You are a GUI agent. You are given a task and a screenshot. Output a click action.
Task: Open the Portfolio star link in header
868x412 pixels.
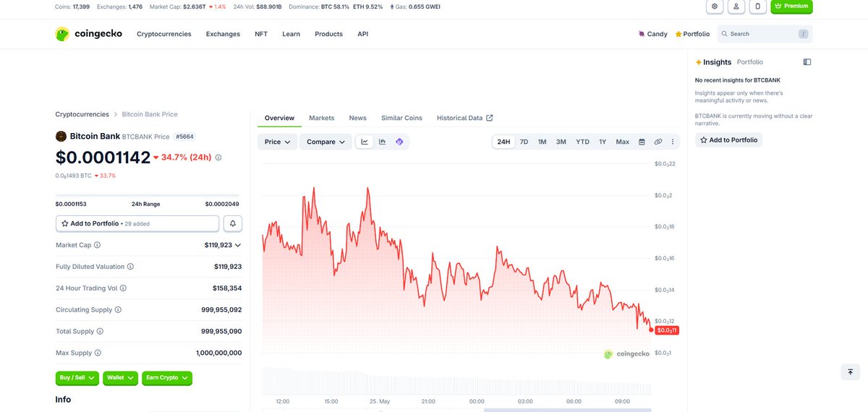tap(693, 34)
